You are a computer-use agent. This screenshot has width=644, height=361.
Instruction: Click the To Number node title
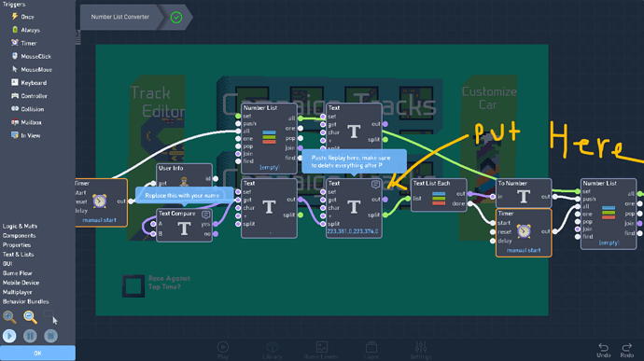[512, 183]
